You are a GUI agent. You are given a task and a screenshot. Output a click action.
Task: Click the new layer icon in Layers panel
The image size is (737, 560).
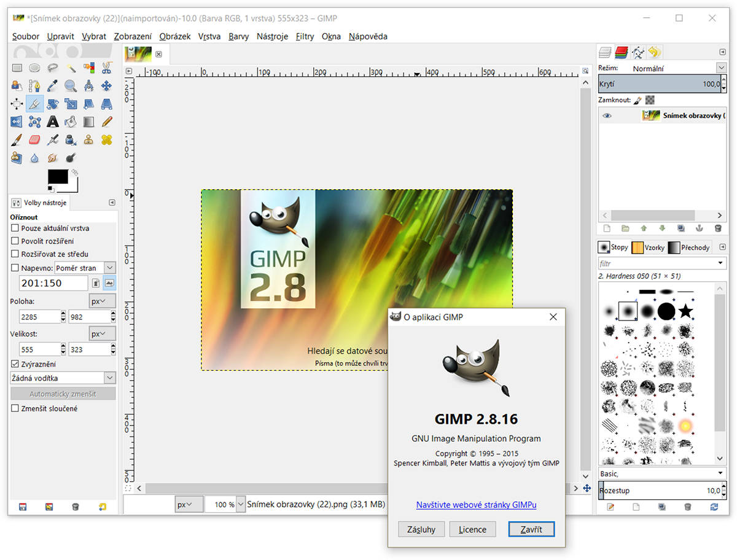click(607, 228)
